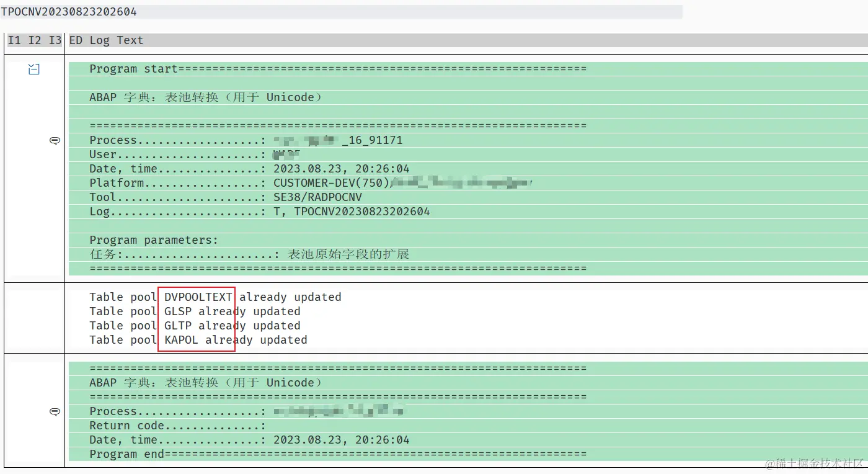Select Table pool GLTP already updated line
868x474 pixels.
point(195,326)
